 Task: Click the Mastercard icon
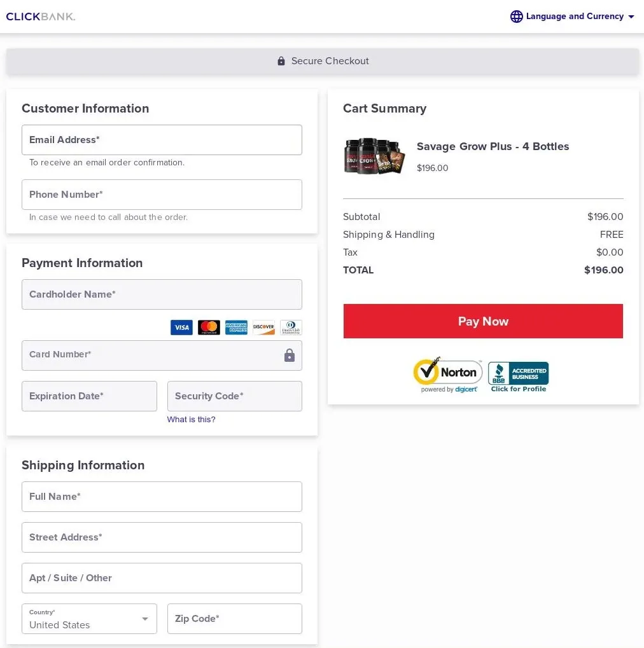click(209, 327)
